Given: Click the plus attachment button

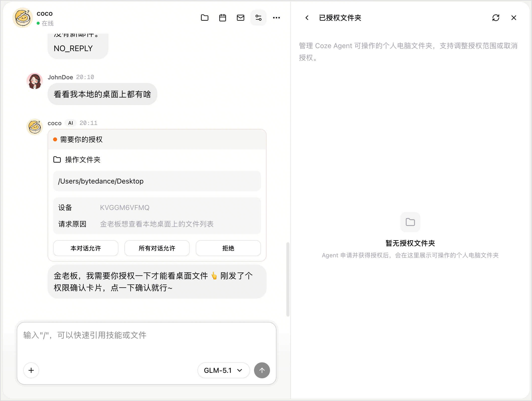Looking at the screenshot, I should pos(31,370).
